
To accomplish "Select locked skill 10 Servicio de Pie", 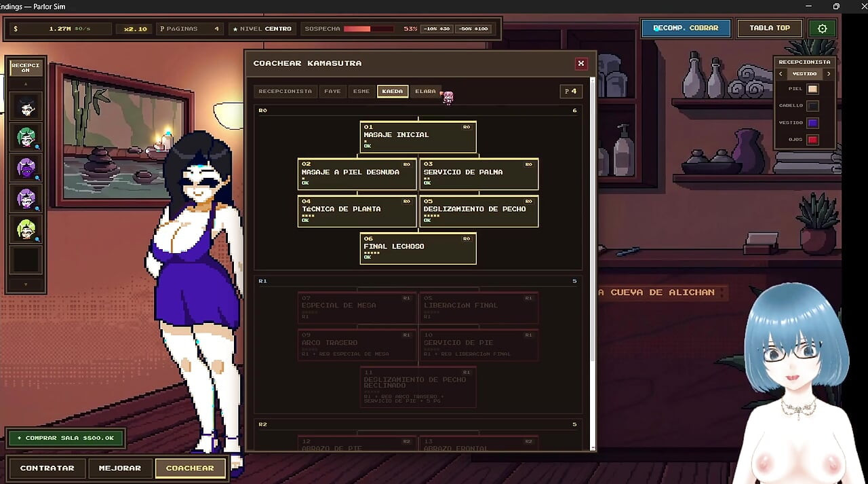I will pyautogui.click(x=479, y=345).
